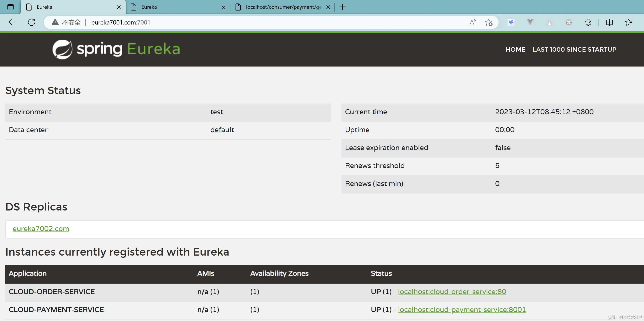Viewport: 644px width, 321px height.
Task: Click the browser back arrow
Action: coord(12,22)
